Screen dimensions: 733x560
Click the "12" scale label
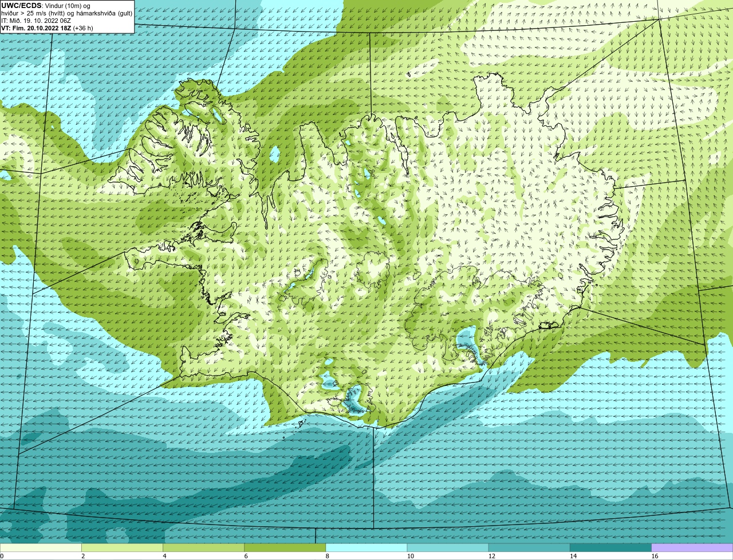pos(492,556)
